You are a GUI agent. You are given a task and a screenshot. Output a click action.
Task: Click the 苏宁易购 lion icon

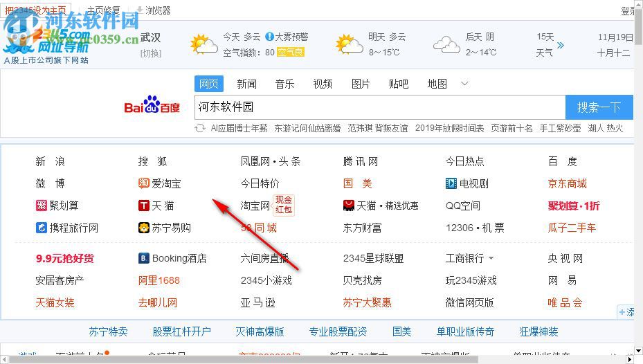[143, 228]
